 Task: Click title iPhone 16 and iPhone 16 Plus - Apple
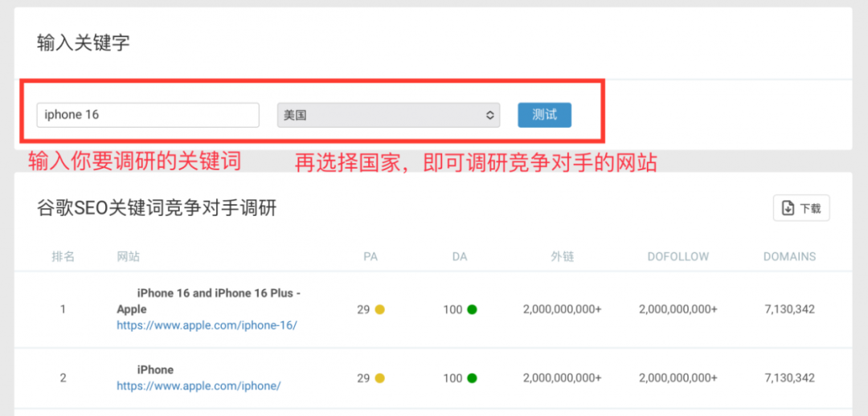(209, 301)
